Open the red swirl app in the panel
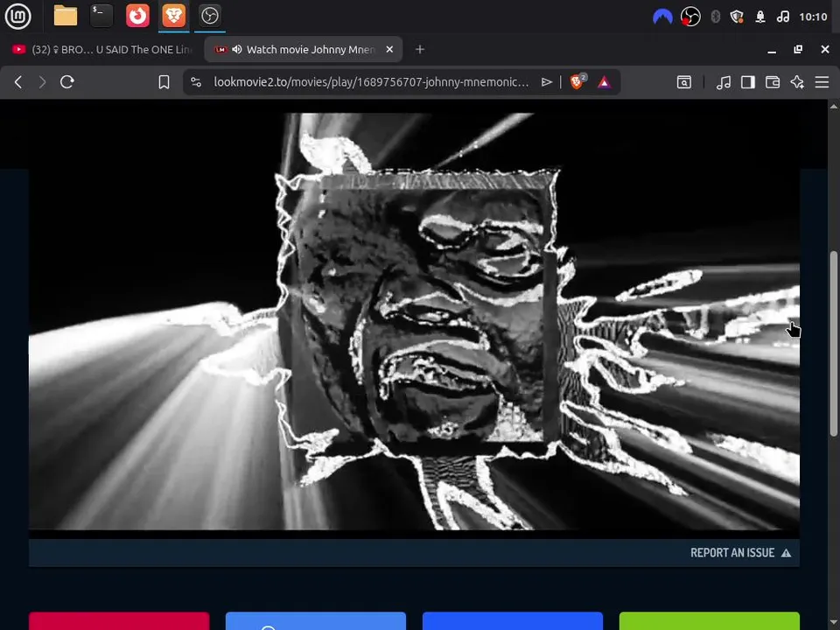Viewport: 840px width, 630px height. (137, 16)
